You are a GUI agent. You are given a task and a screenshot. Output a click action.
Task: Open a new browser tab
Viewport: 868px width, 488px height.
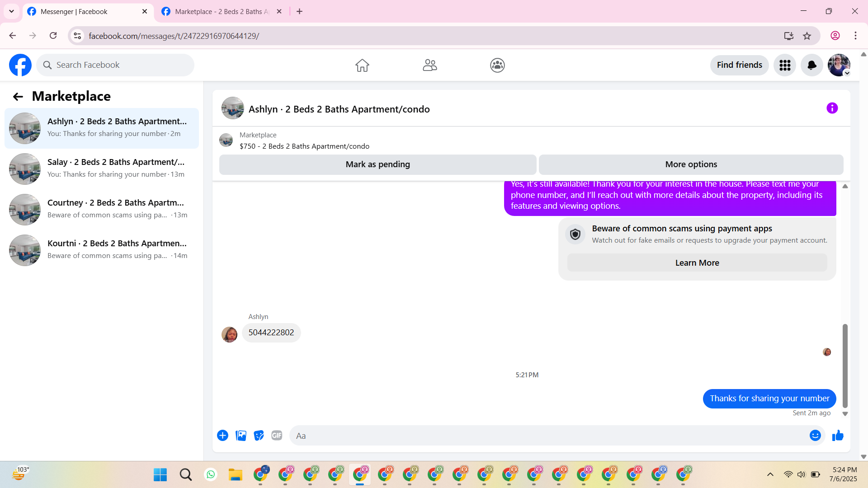(x=299, y=12)
